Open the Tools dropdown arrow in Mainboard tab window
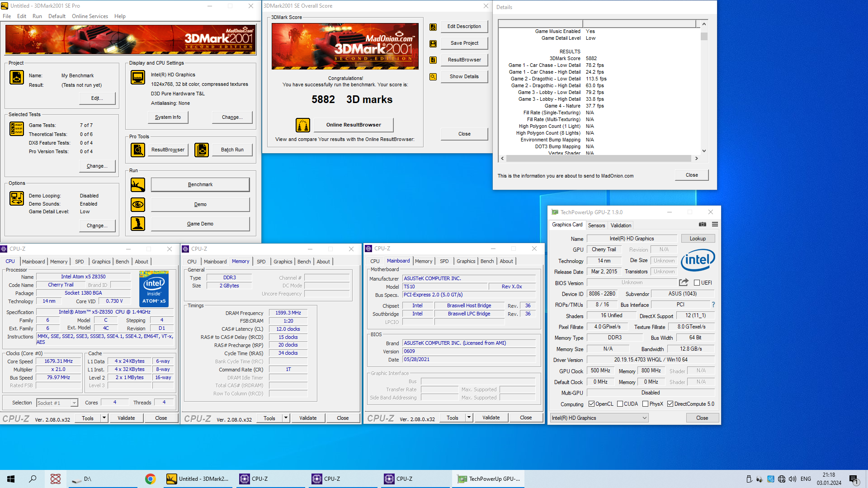Viewport: 868px width, 488px height. (x=469, y=418)
